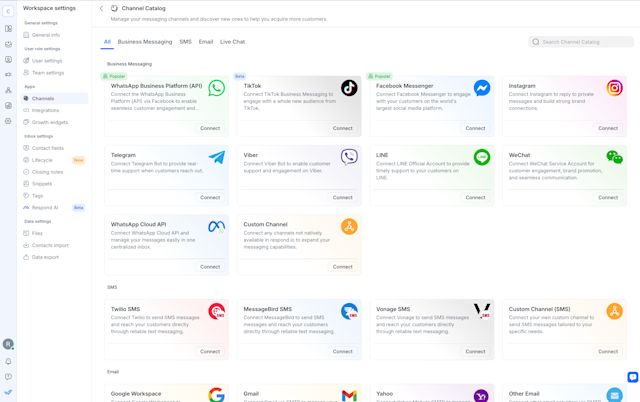
Task: Click the Vonage SMS logo icon
Action: point(482,311)
